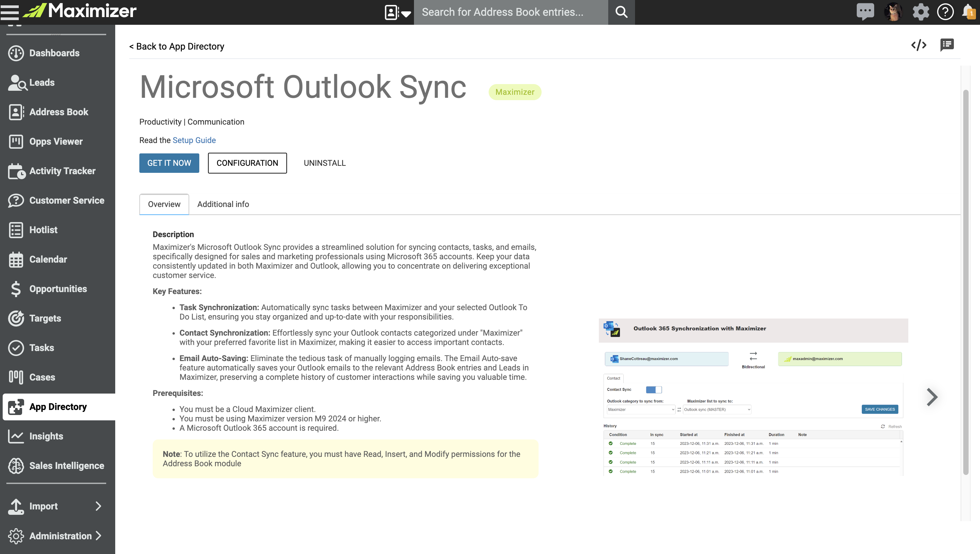
Task: Open Tasks module
Action: pyautogui.click(x=58, y=348)
